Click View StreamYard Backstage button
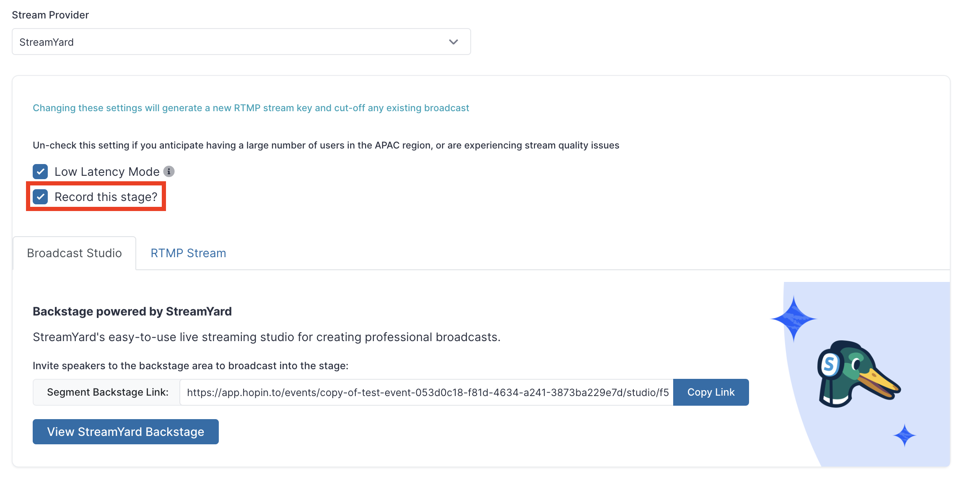This screenshot has width=980, height=485. point(126,432)
